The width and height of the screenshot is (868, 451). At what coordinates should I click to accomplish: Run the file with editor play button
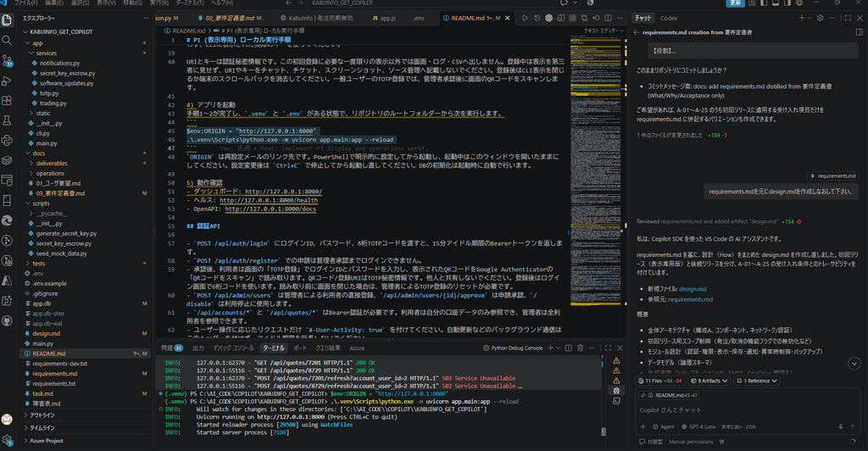[x=525, y=19]
